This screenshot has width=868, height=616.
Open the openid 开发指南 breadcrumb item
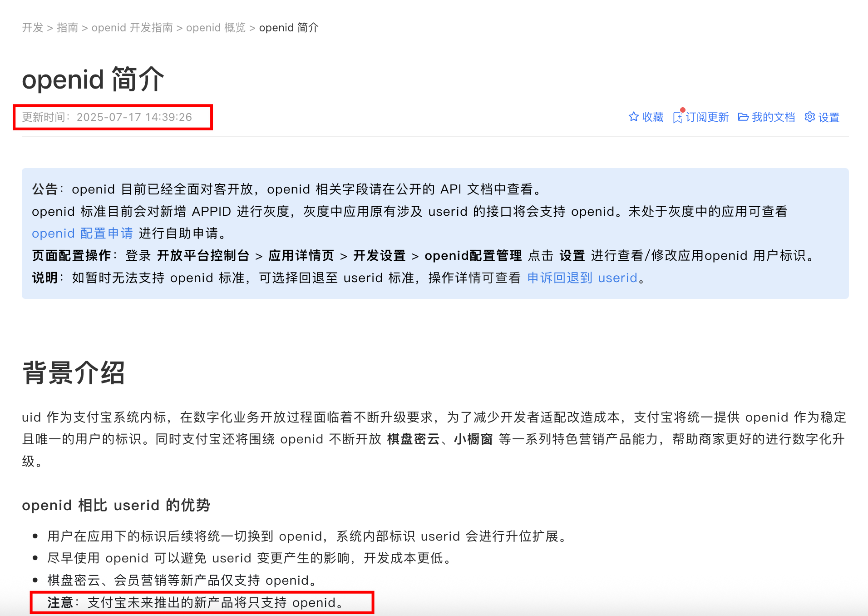click(132, 28)
